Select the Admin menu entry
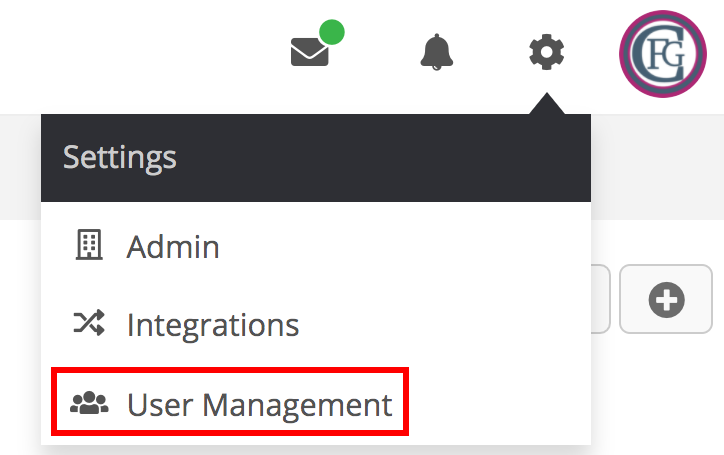Viewport: 724px width, 455px height. click(316, 246)
